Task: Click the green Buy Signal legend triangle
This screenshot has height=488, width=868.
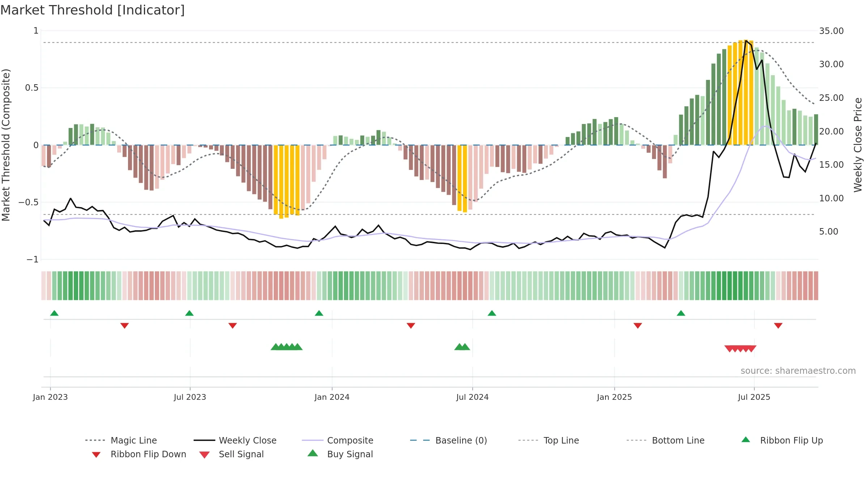Action: pyautogui.click(x=313, y=453)
